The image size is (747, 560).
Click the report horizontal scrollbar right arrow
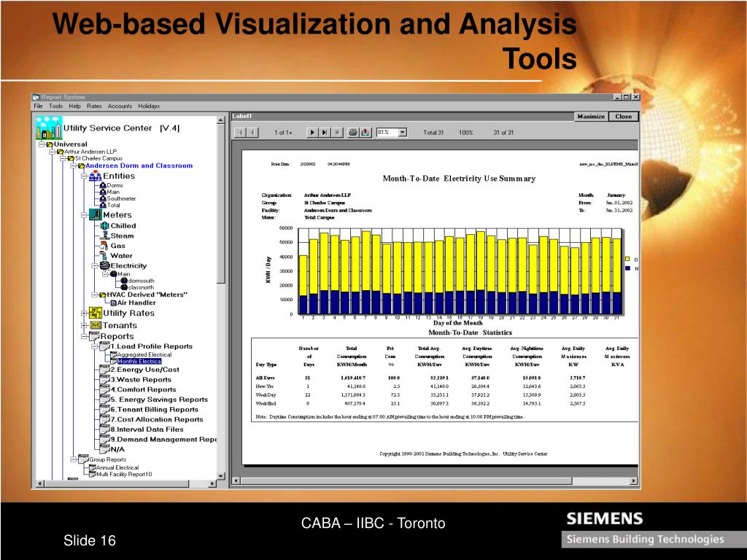pyautogui.click(x=634, y=481)
